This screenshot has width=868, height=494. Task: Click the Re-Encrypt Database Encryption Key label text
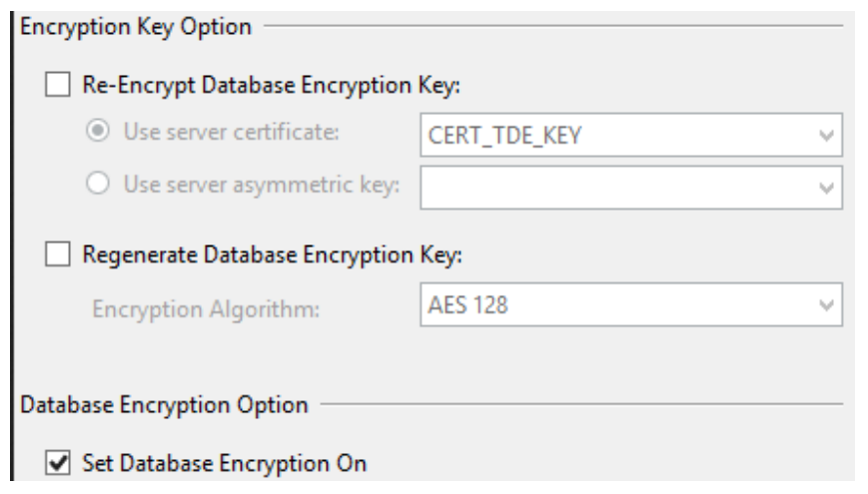[x=270, y=87]
